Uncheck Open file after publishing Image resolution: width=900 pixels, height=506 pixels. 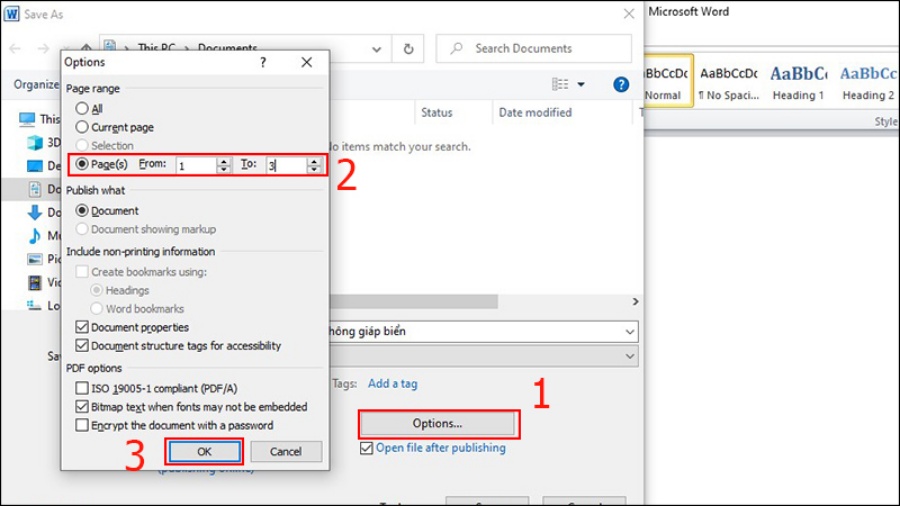click(x=366, y=448)
